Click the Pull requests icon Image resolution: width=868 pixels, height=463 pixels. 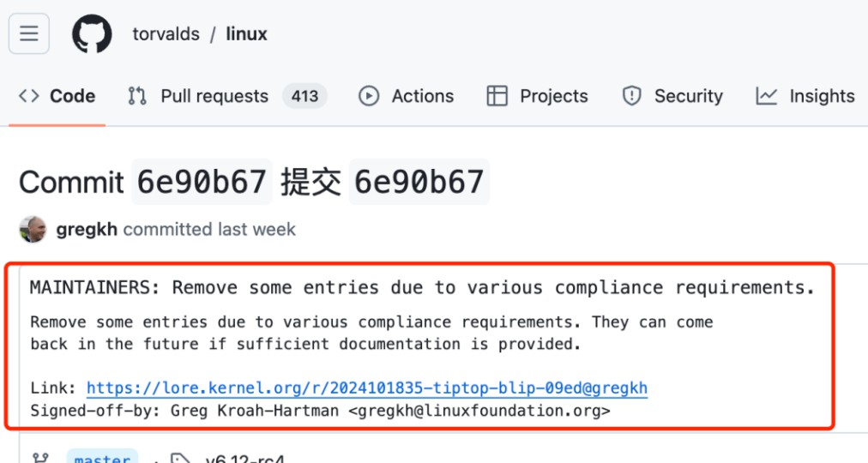137,96
